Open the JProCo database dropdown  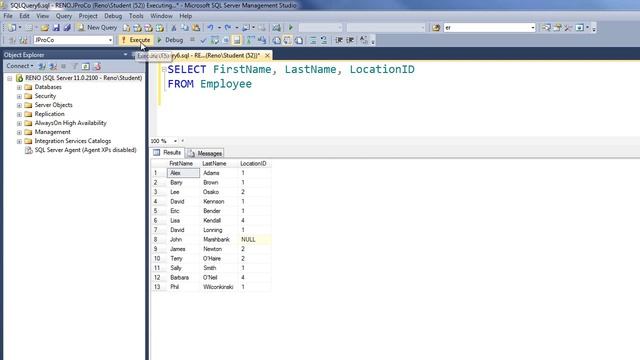110,40
